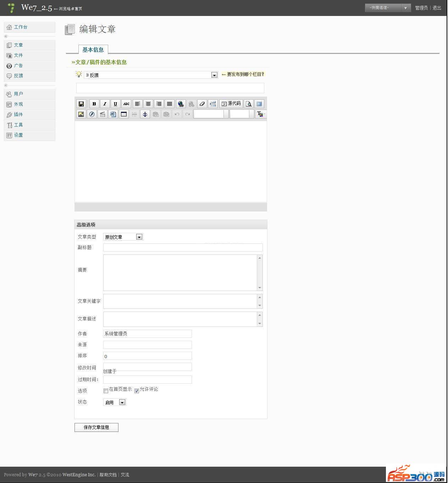Click the eraser remove-format icon

click(x=202, y=104)
